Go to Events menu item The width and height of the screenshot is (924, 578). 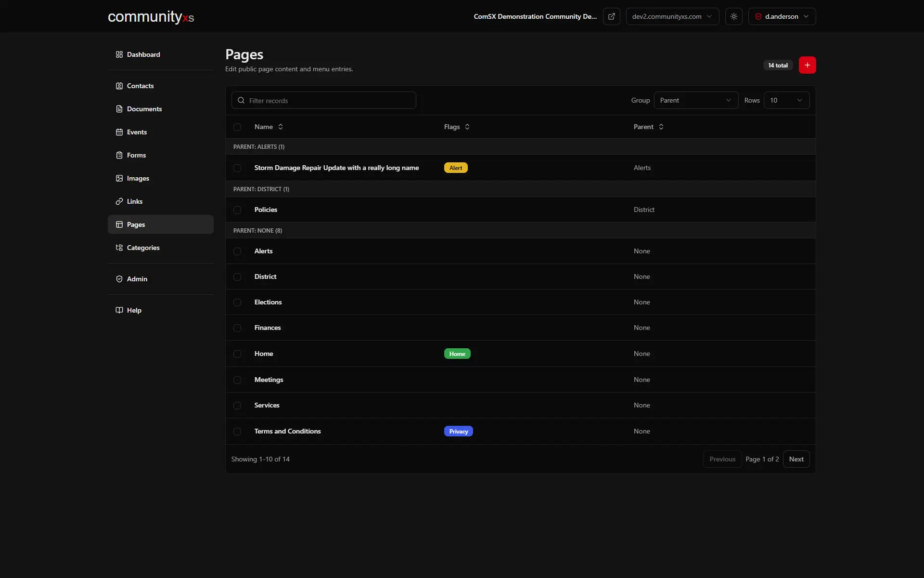pos(161,132)
